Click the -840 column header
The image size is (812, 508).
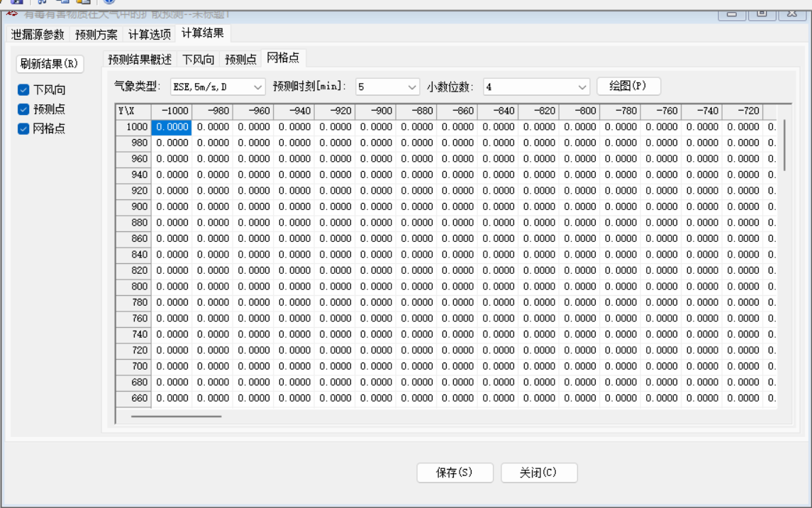point(498,111)
